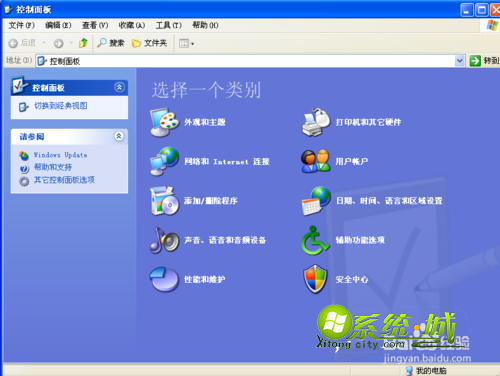Open the address bar dropdown arrow
Screen dimensions: 500x376
pyautogui.click(x=460, y=61)
